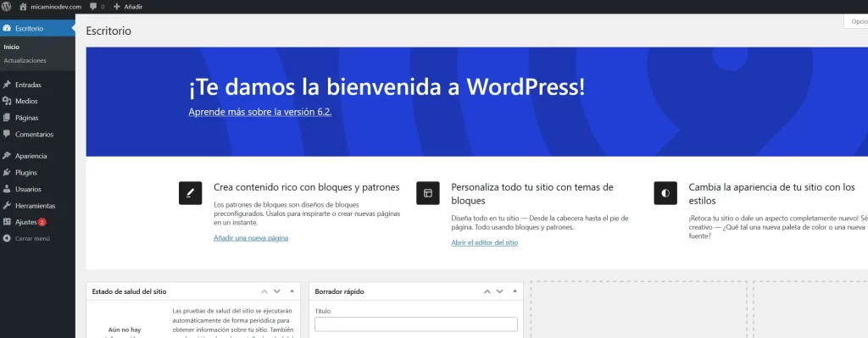The height and width of the screenshot is (338, 868).
Task: Click the Entradas pushpin icon
Action: [x=7, y=85]
